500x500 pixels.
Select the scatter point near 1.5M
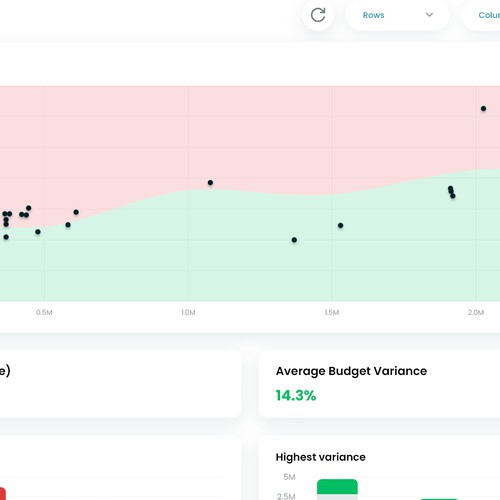(x=340, y=226)
